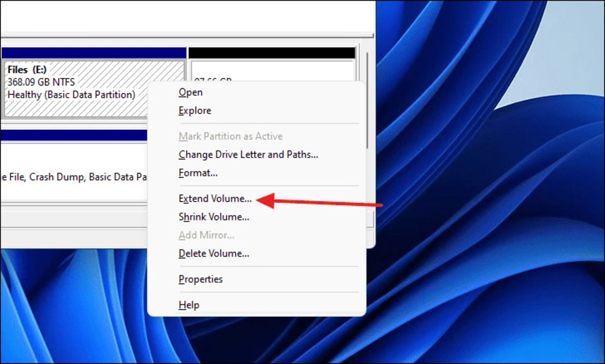Select the Format... menu option
This screenshot has height=364, width=605.
(198, 173)
